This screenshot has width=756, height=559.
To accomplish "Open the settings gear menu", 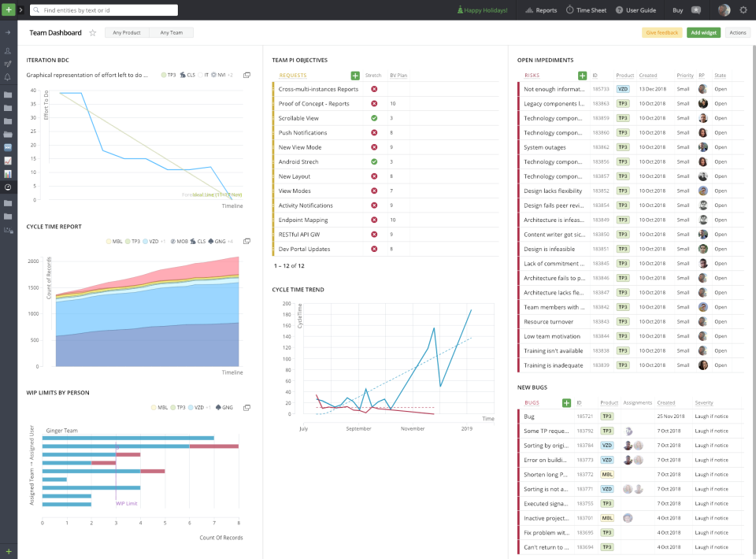I will click(x=743, y=10).
